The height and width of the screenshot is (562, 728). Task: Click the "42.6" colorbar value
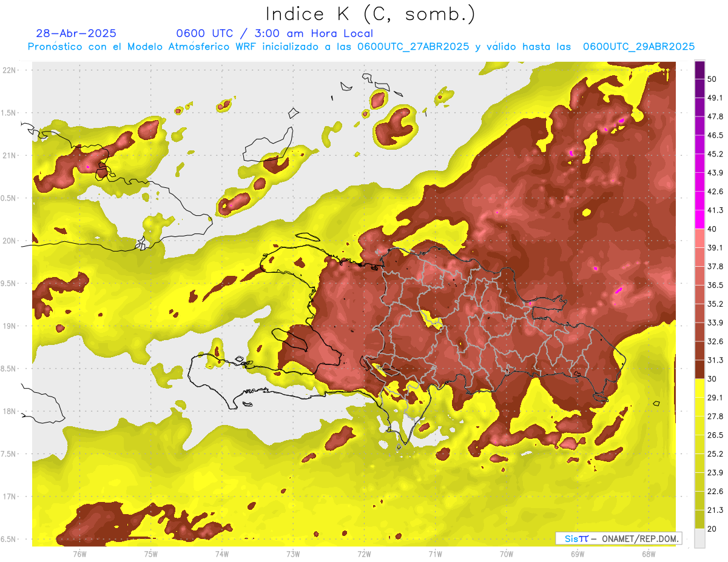tap(715, 192)
